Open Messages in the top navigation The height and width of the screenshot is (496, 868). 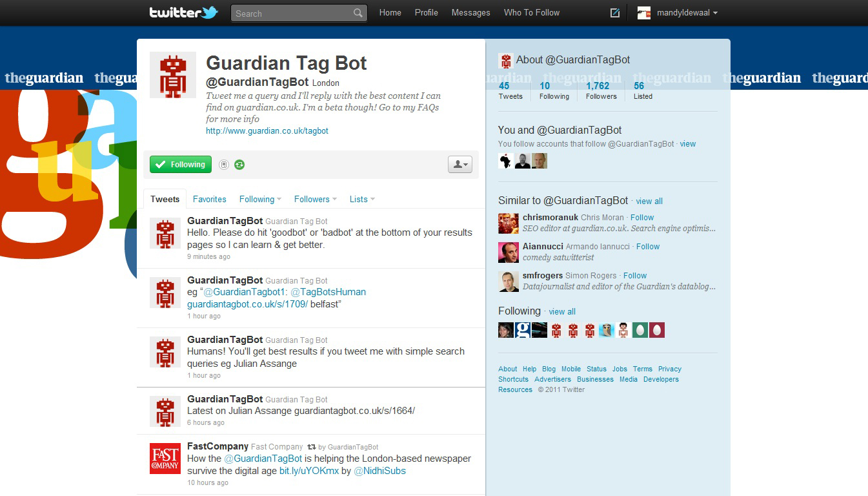click(x=471, y=13)
